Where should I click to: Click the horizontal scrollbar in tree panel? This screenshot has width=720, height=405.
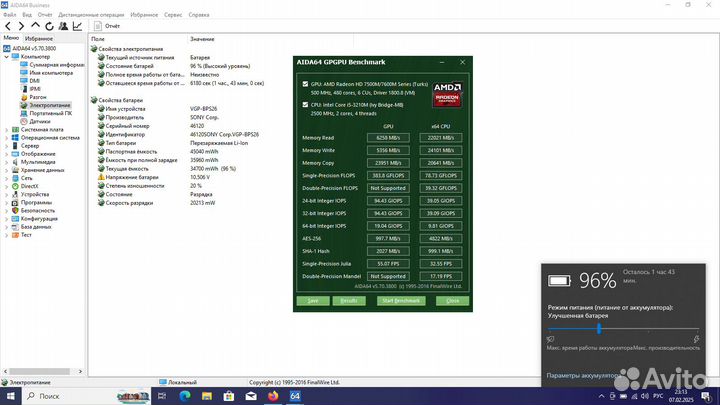click(39, 371)
